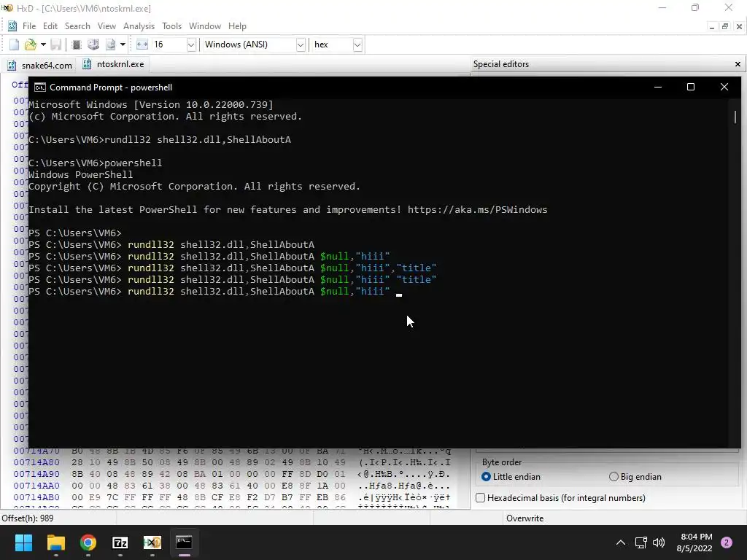Open the Edit menu

[x=50, y=26]
